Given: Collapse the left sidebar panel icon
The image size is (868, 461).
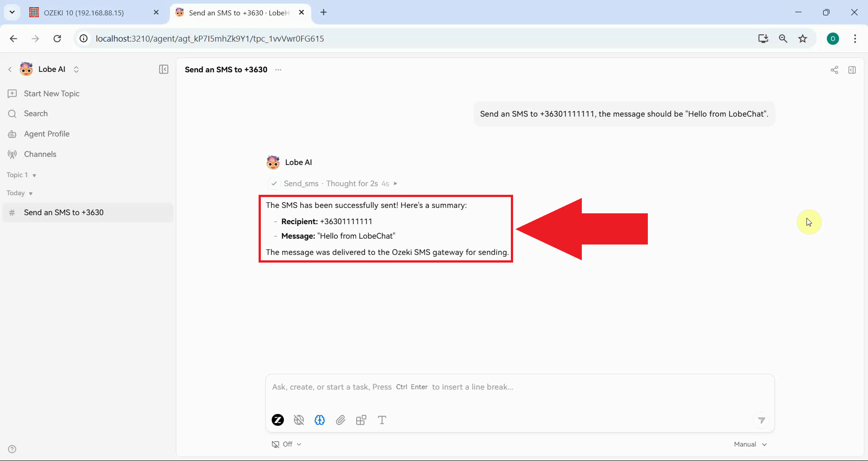Looking at the screenshot, I should (x=164, y=69).
